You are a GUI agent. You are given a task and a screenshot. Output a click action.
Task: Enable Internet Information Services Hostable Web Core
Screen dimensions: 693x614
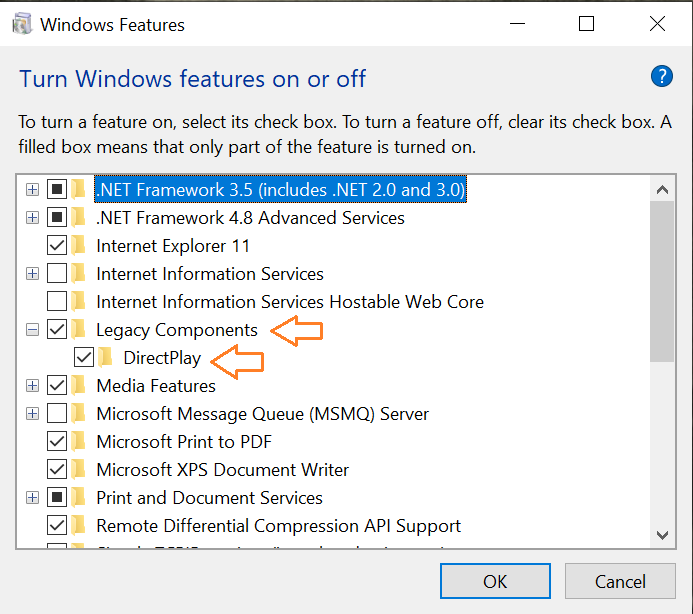coord(57,302)
